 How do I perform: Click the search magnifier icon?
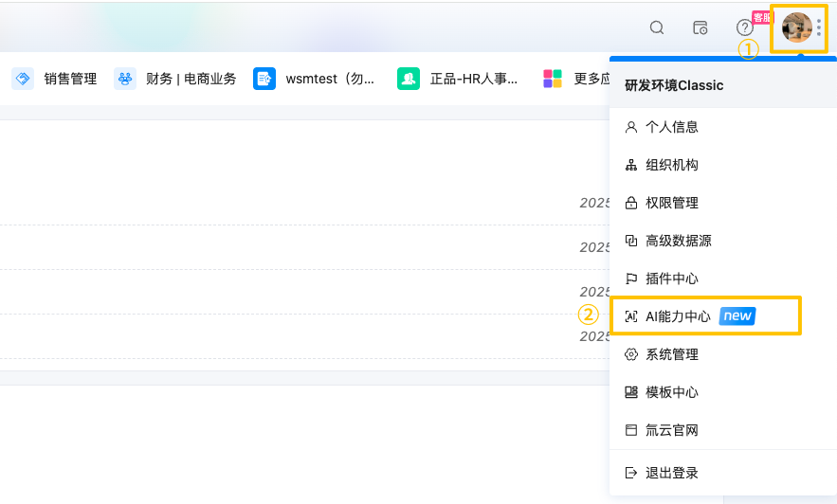pos(657,27)
